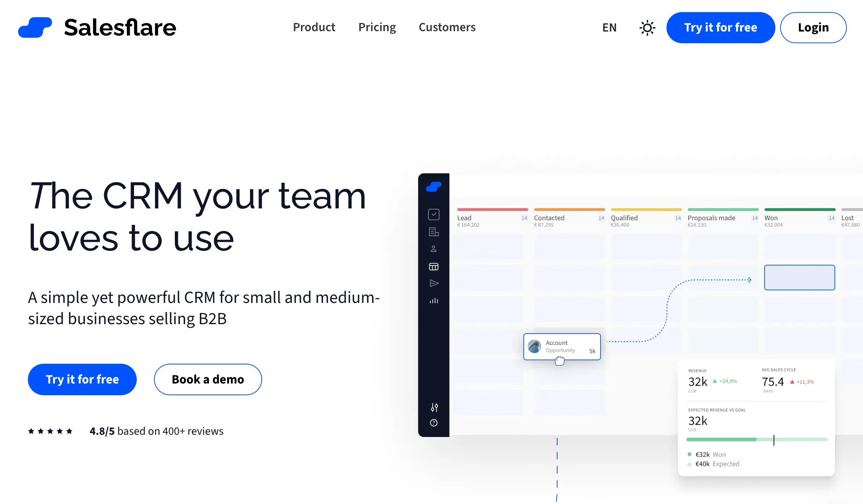This screenshot has width=863, height=504.
Task: Open the insights bar chart icon in sidebar
Action: pyautogui.click(x=434, y=301)
